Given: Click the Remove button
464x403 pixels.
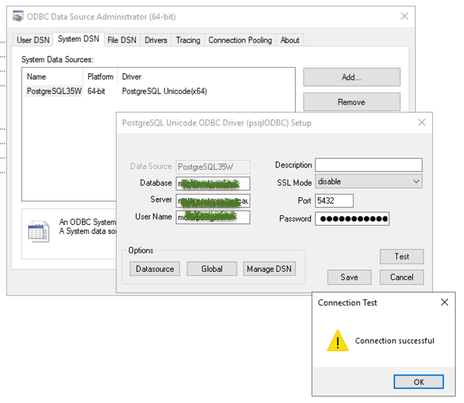Looking at the screenshot, I should (352, 102).
